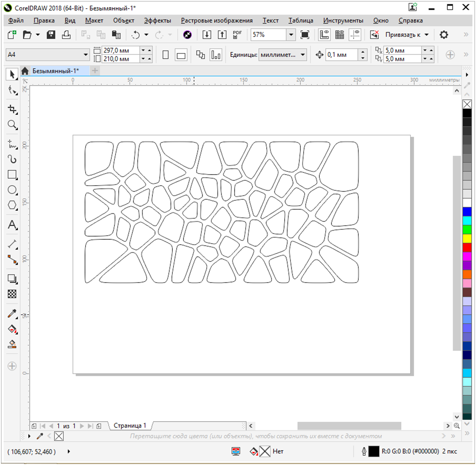Apply layout to all pages
476x465 pixels.
click(x=201, y=55)
